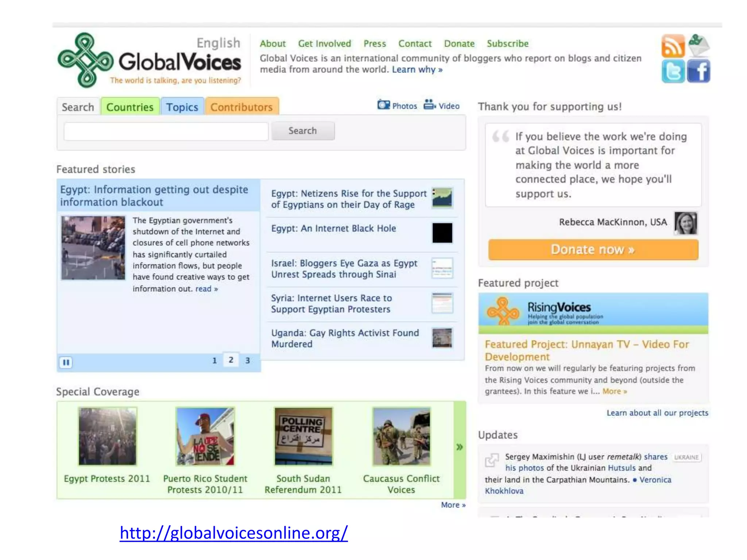Follow the Learn why link

pyautogui.click(x=417, y=70)
